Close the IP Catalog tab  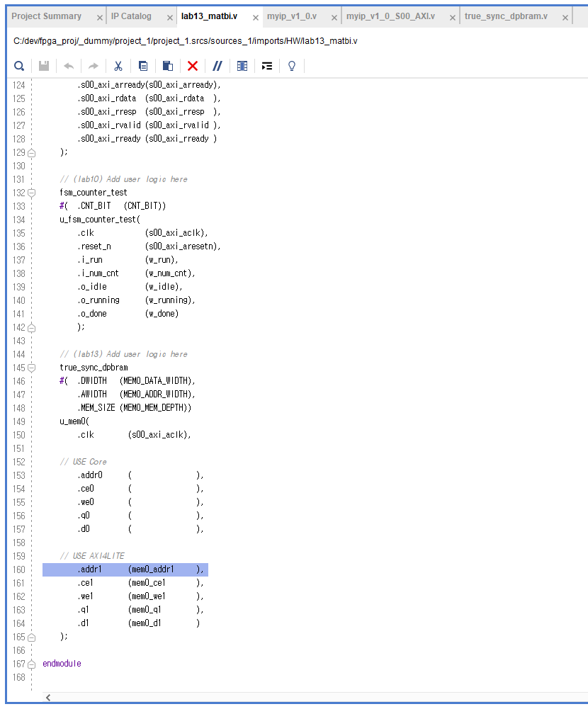point(169,18)
